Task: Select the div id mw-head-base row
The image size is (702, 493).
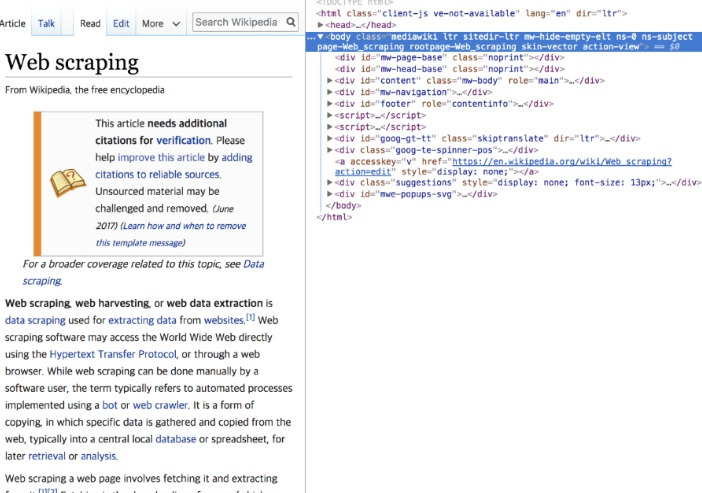Action: click(x=449, y=69)
